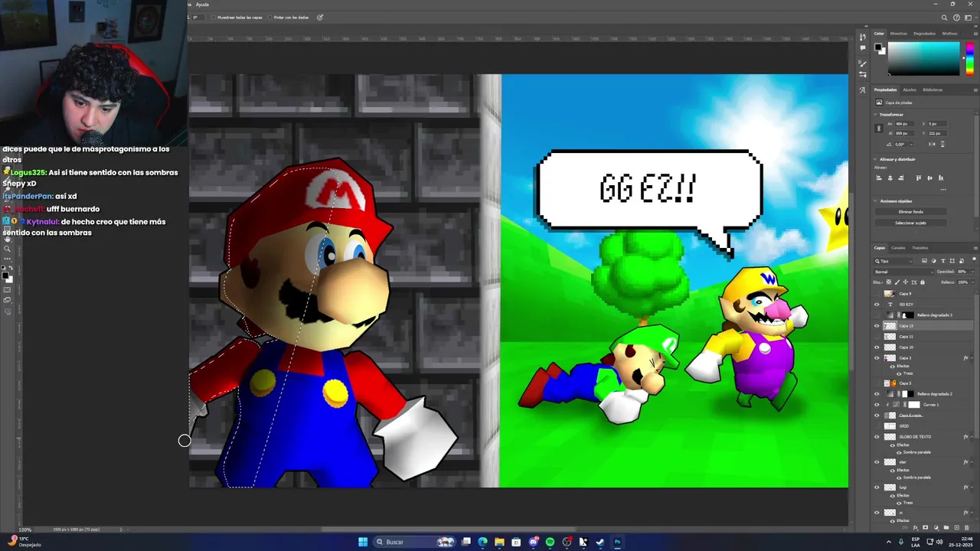Add a layer mask

tap(925, 527)
